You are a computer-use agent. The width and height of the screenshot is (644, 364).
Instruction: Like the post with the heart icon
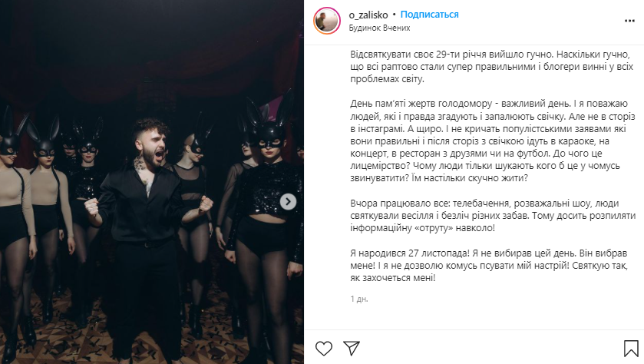pos(324,349)
